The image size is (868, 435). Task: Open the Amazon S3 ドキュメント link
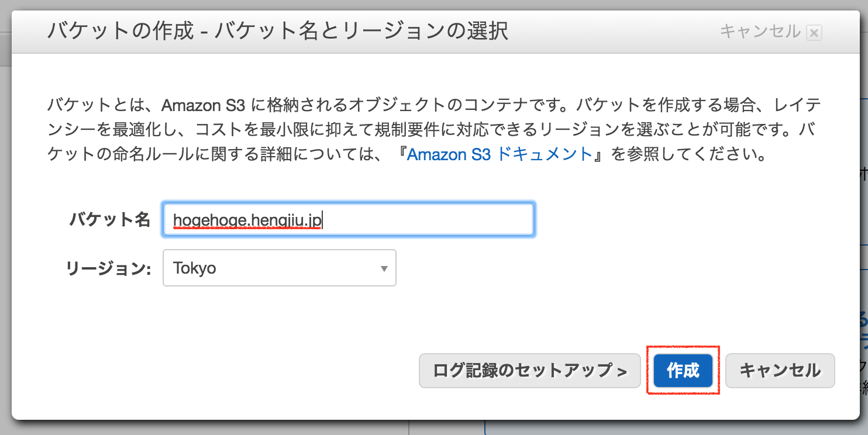coord(500,155)
